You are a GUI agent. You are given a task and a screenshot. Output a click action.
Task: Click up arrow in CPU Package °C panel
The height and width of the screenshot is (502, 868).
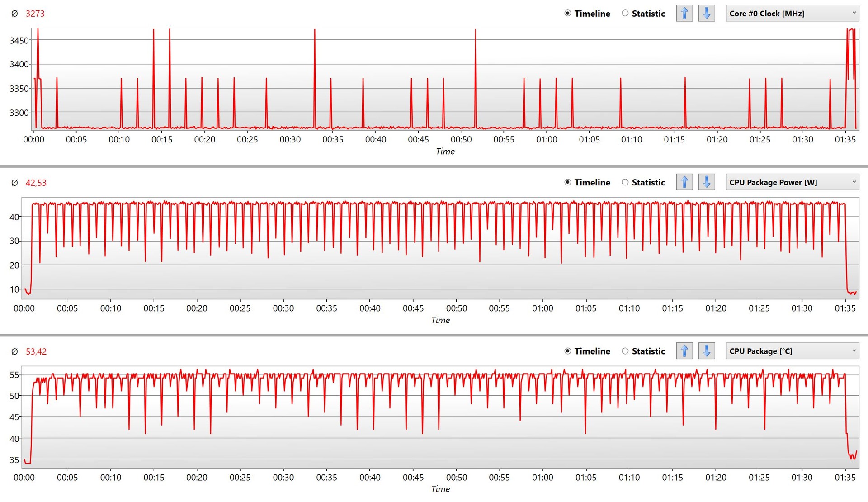click(684, 351)
